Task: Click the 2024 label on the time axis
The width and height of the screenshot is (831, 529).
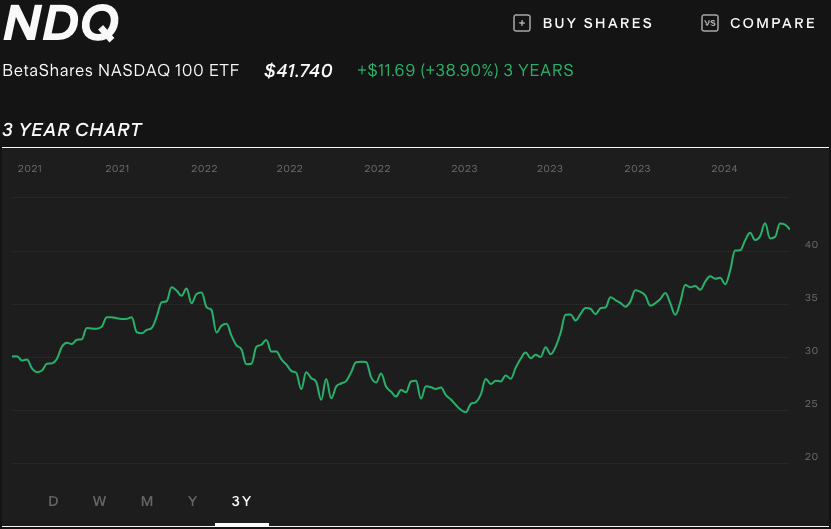Action: click(x=724, y=169)
